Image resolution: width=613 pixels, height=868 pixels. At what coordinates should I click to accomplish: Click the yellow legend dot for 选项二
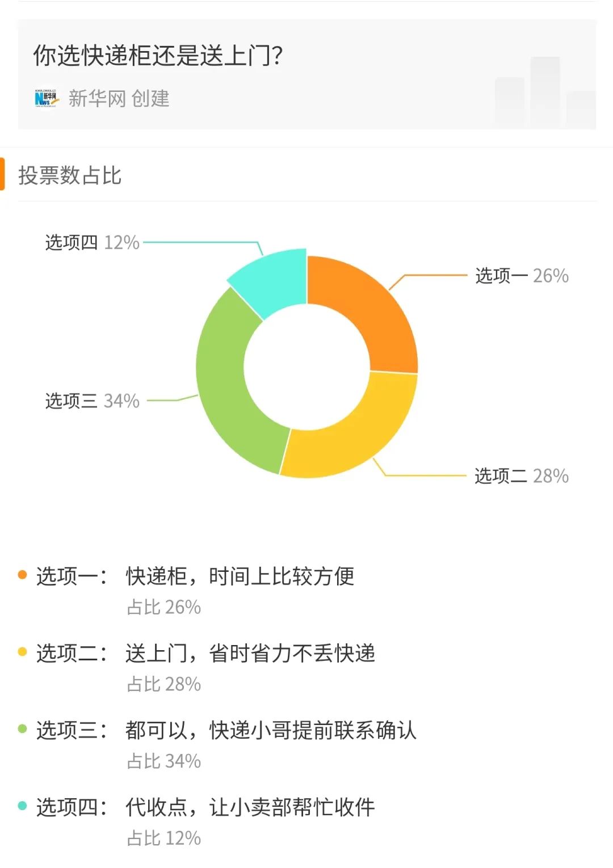coord(23,652)
